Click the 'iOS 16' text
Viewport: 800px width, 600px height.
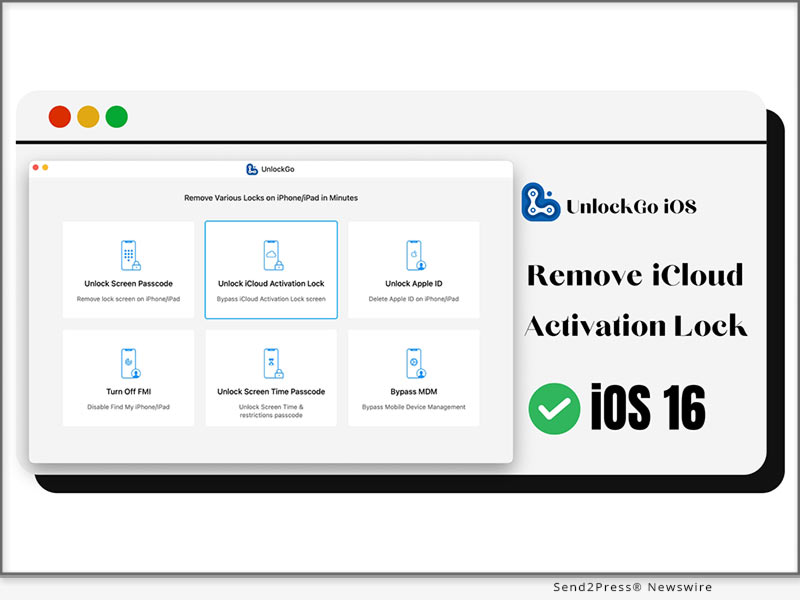click(x=648, y=407)
